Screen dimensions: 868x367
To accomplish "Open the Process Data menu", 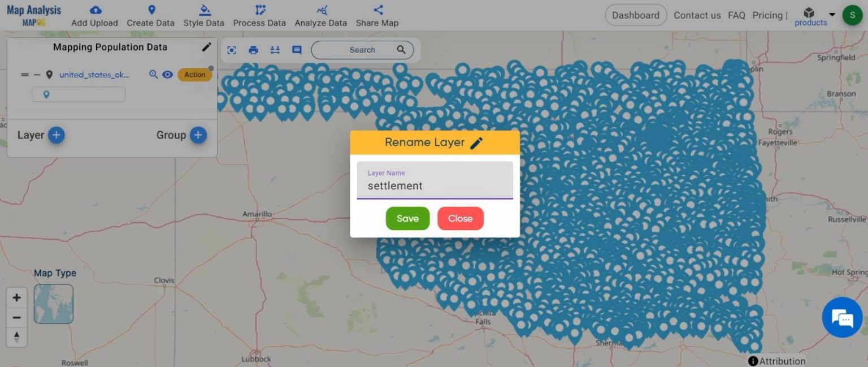I will click(259, 16).
